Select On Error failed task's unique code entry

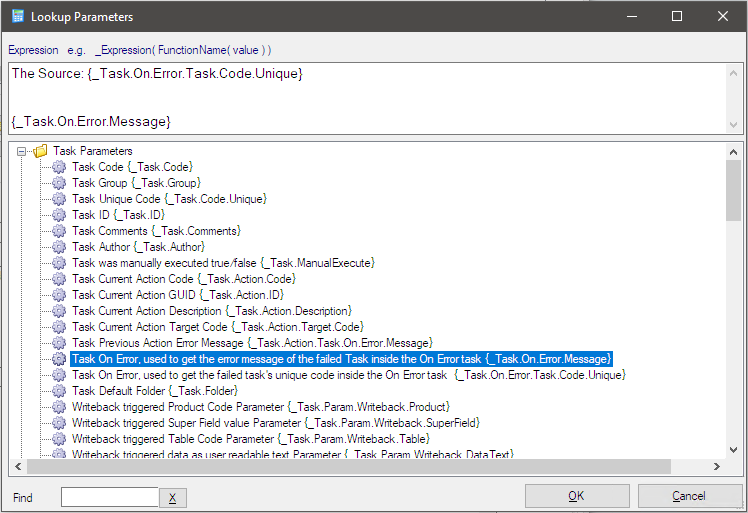click(x=349, y=375)
